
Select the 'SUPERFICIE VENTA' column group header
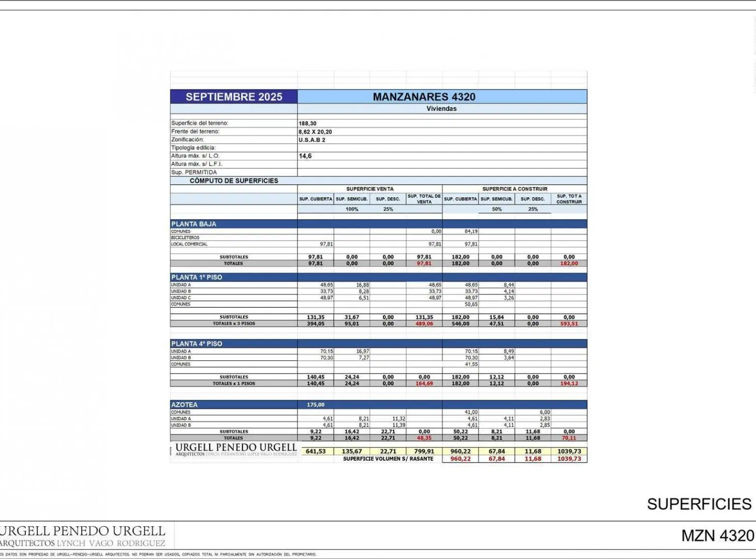pyautogui.click(x=370, y=189)
